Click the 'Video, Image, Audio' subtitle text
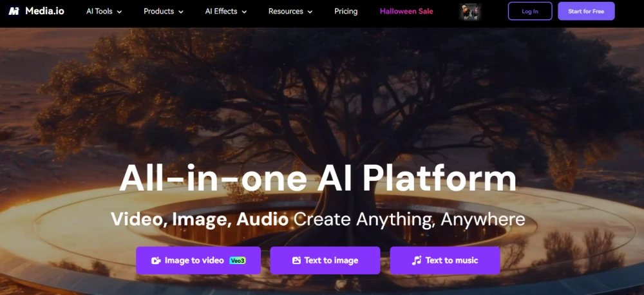The width and height of the screenshot is (644, 295). 200,220
